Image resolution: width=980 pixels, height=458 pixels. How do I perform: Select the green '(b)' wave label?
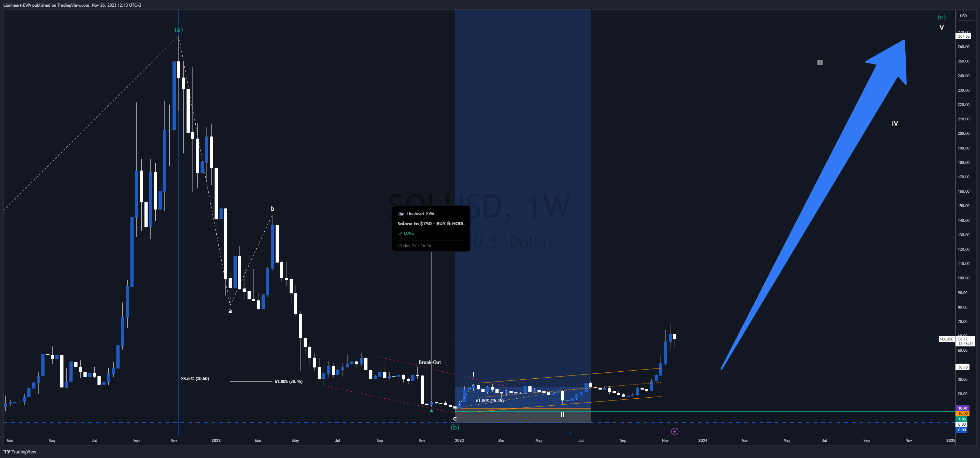pyautogui.click(x=455, y=427)
